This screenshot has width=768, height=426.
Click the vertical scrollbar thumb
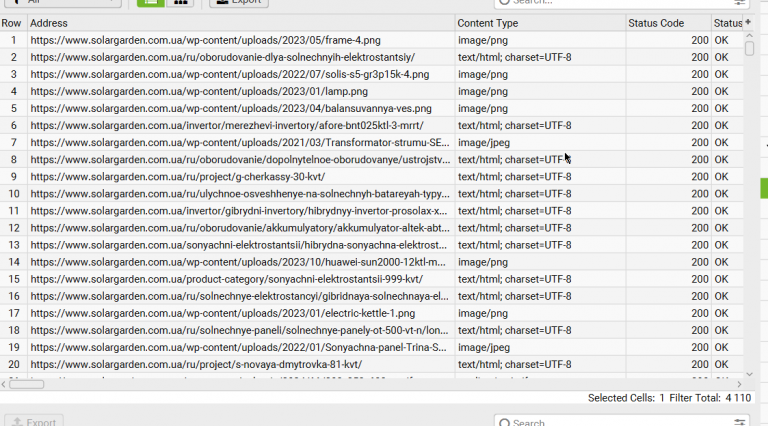click(749, 48)
